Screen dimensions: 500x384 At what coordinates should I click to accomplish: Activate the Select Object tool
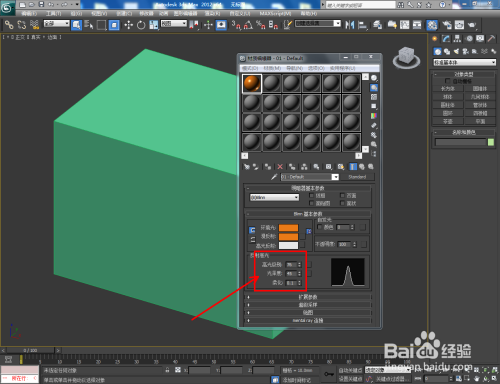76,25
